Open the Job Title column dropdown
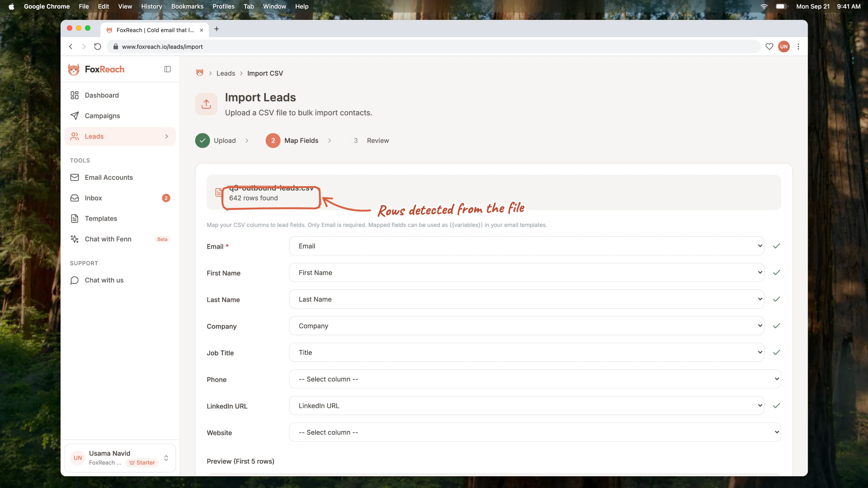 526,352
